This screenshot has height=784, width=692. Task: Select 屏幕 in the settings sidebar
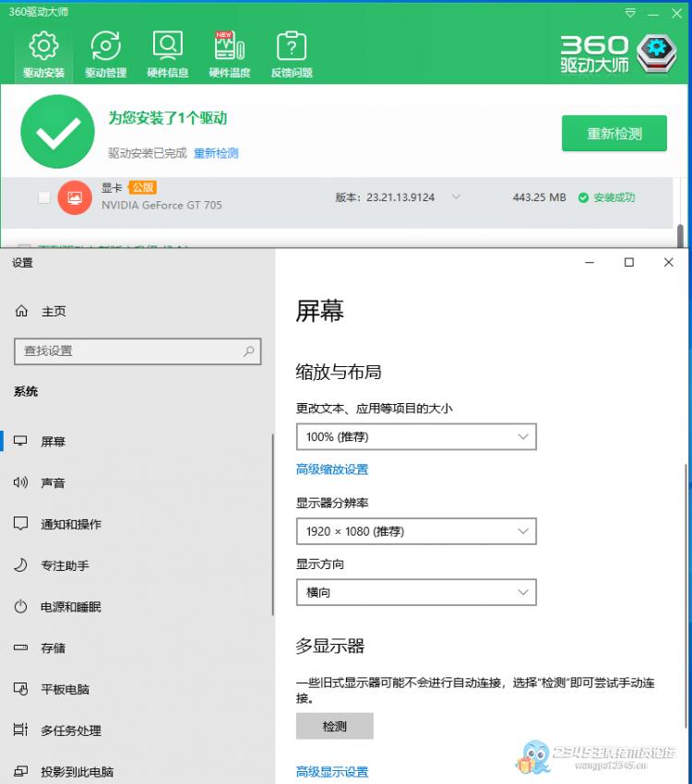pos(137,441)
